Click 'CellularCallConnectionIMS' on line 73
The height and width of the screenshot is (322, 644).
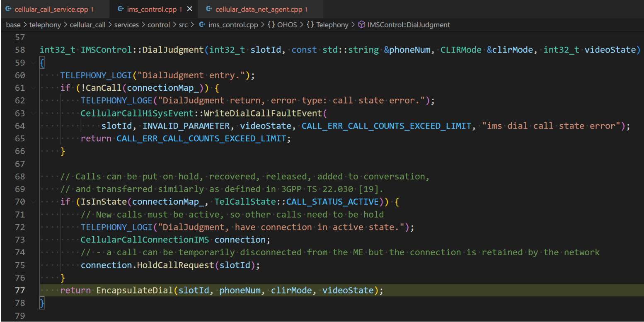[145, 240]
